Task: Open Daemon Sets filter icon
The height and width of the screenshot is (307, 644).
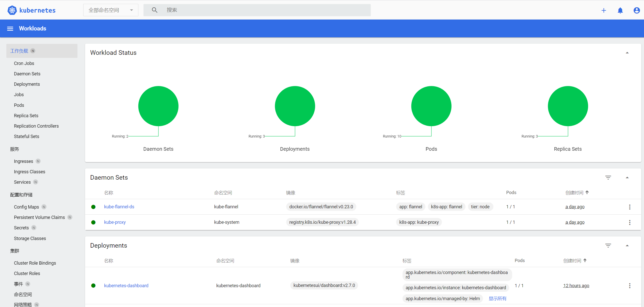Action: [608, 178]
